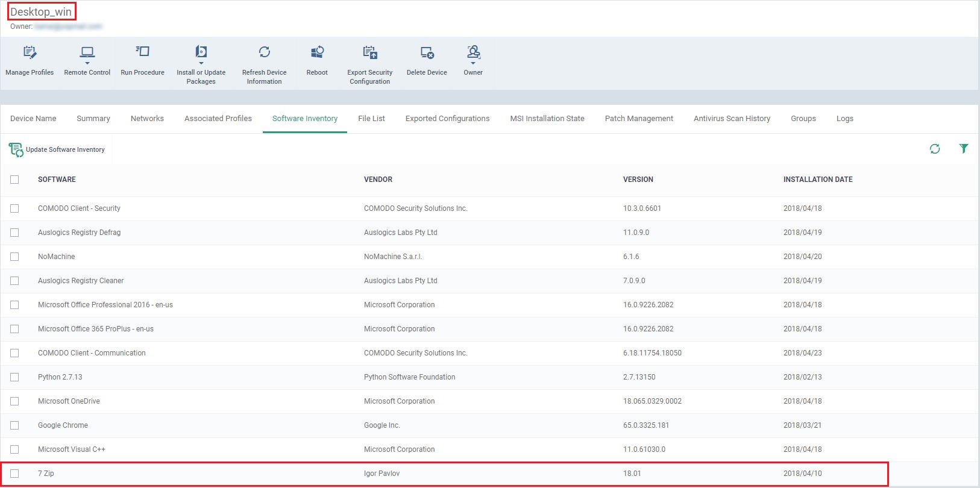Select the Python 2.7.13 checkbox
Viewport: 980px width, 488px height.
coord(14,377)
